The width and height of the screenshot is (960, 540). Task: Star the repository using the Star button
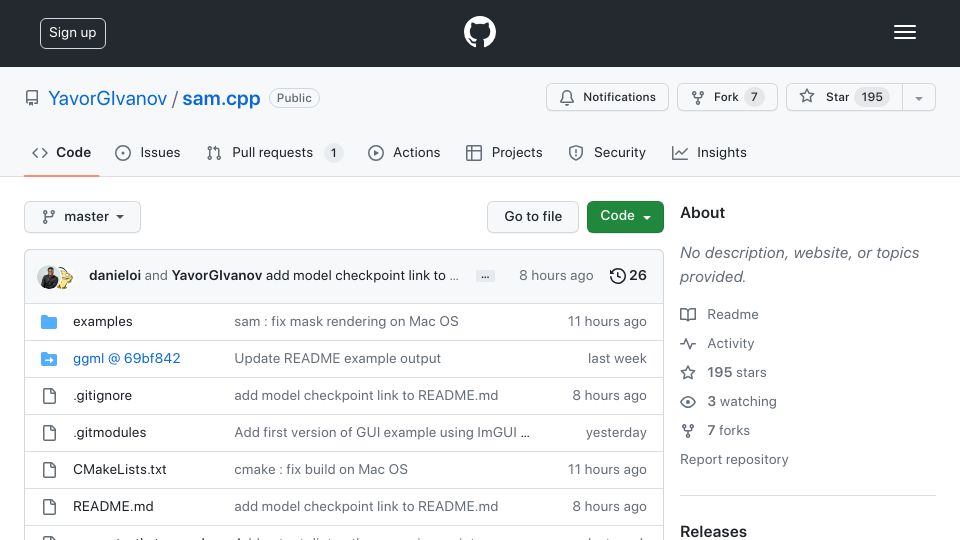[x=844, y=97]
